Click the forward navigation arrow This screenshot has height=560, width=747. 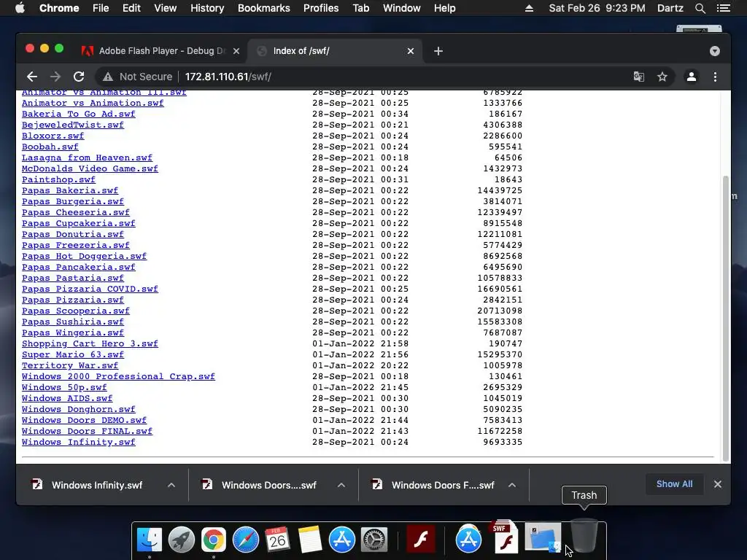(x=55, y=77)
